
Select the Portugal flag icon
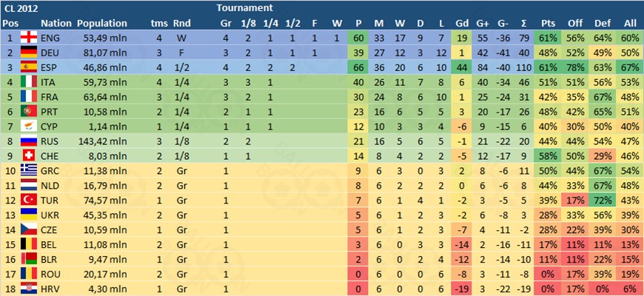[29, 110]
